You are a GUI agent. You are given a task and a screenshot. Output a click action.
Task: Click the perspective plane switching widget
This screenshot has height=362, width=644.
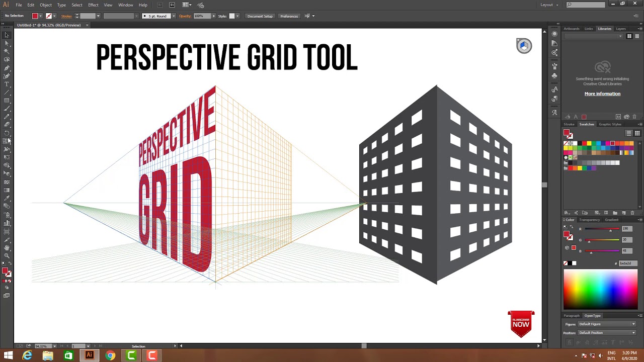pos(524,46)
